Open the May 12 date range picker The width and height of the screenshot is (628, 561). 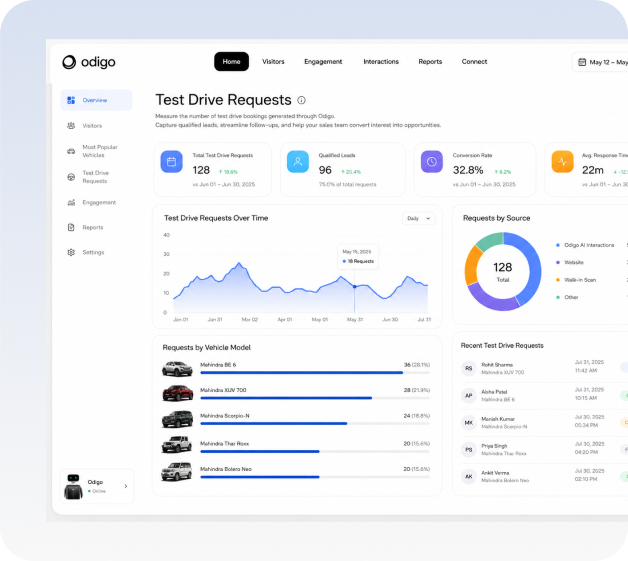click(601, 62)
